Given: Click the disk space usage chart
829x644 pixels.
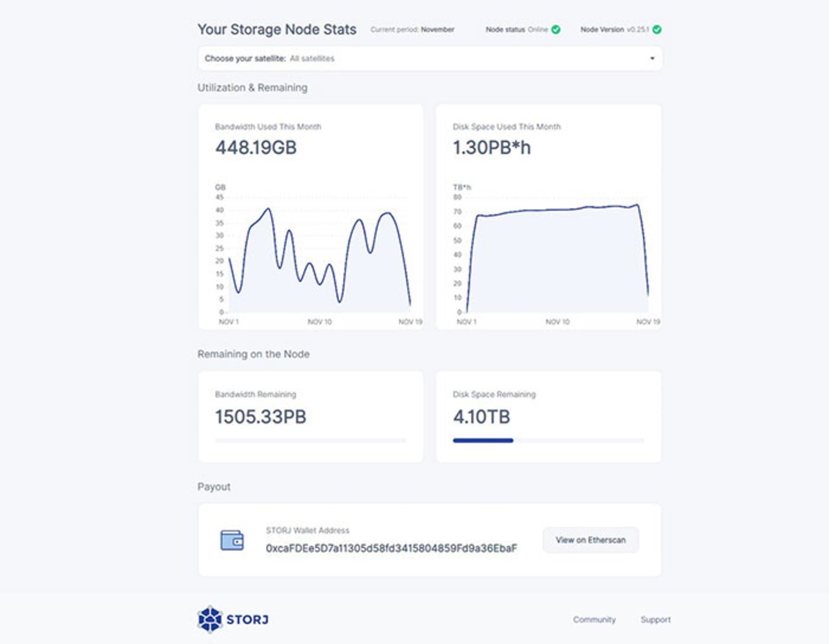Looking at the screenshot, I should (557, 259).
